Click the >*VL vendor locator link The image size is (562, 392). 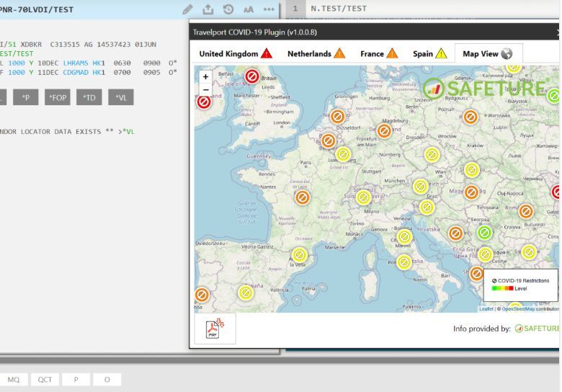pyautogui.click(x=126, y=131)
